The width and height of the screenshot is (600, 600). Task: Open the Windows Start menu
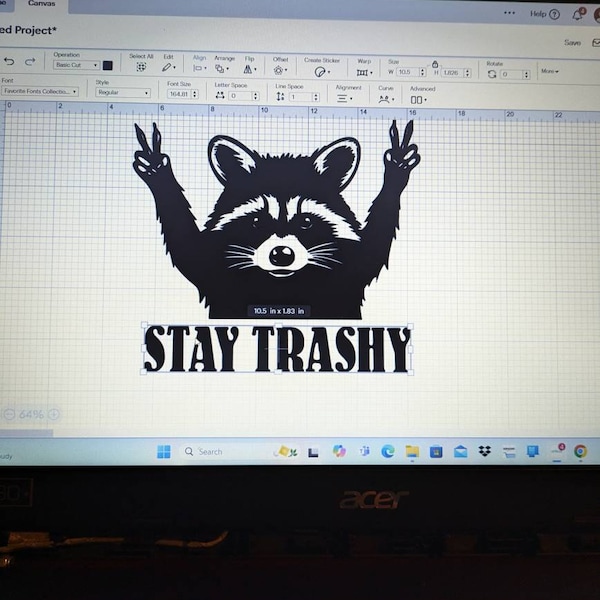pyautogui.click(x=164, y=452)
